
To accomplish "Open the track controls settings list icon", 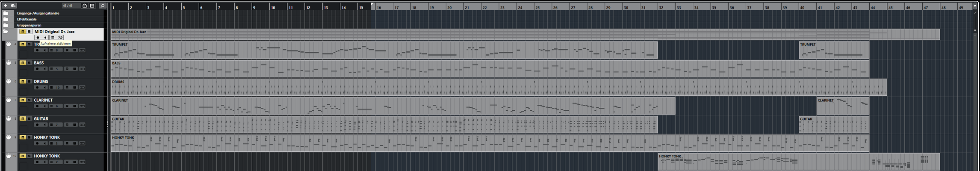I will [92, 6].
